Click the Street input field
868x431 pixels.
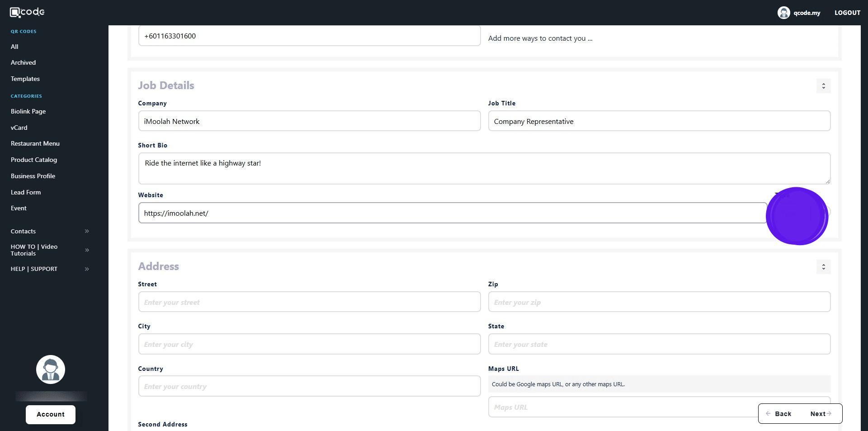coord(309,302)
